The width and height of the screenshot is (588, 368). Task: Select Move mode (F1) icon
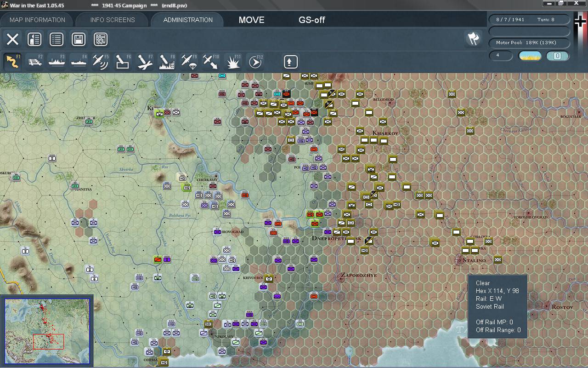12,62
